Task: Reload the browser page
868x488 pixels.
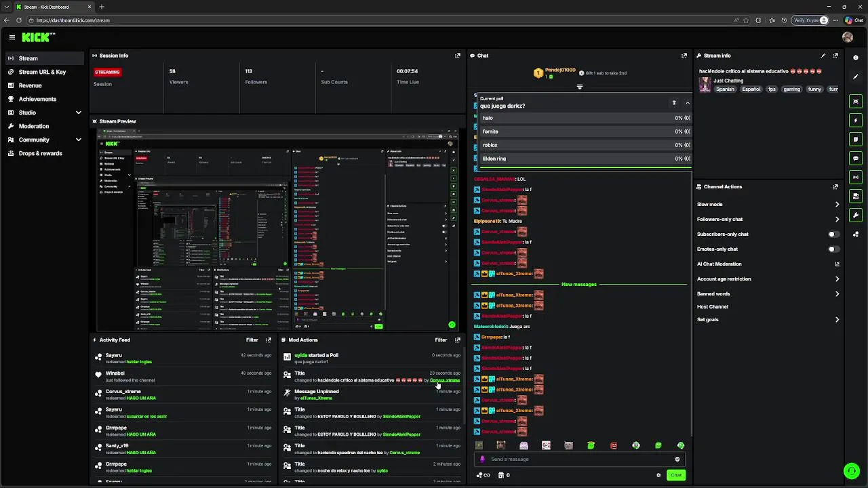Action: pyautogui.click(x=19, y=20)
